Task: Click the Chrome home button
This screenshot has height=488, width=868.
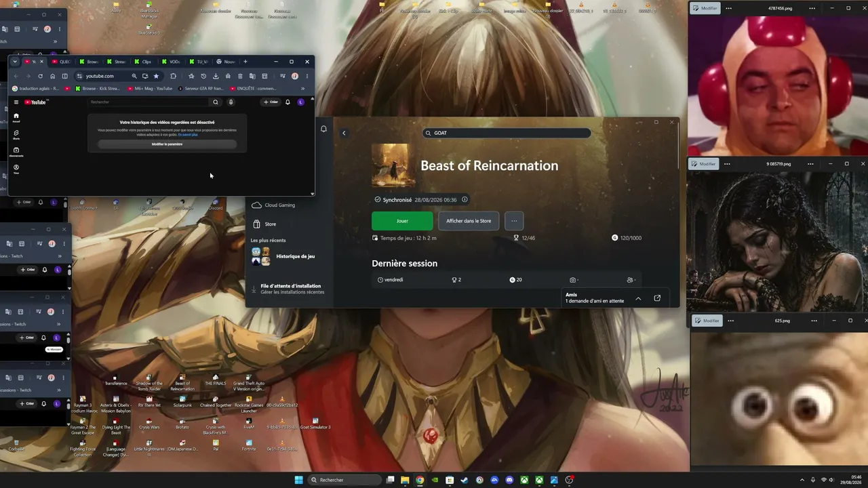Action: click(x=52, y=76)
